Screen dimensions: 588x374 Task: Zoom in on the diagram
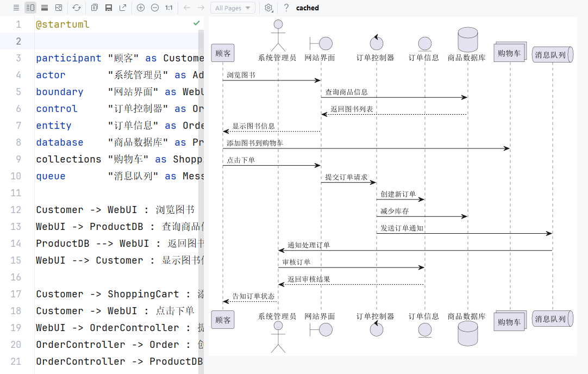click(x=141, y=8)
